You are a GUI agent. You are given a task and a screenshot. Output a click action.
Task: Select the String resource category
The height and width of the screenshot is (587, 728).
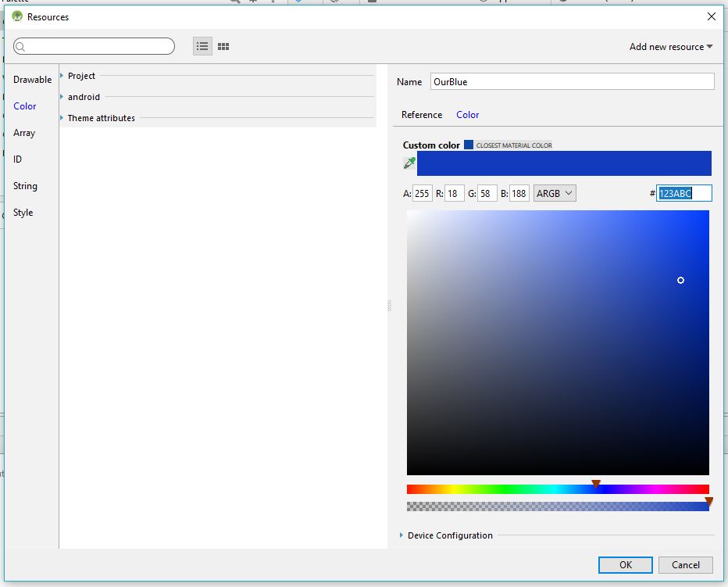click(25, 186)
